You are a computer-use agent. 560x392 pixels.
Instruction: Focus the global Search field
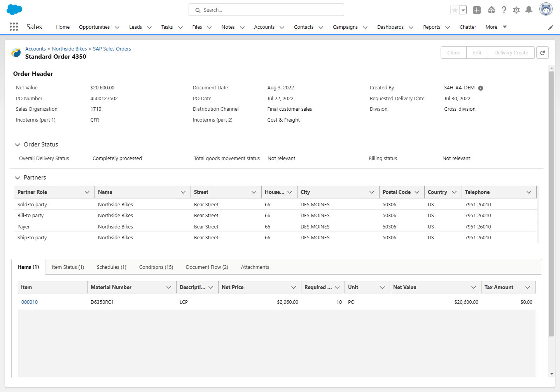point(266,10)
